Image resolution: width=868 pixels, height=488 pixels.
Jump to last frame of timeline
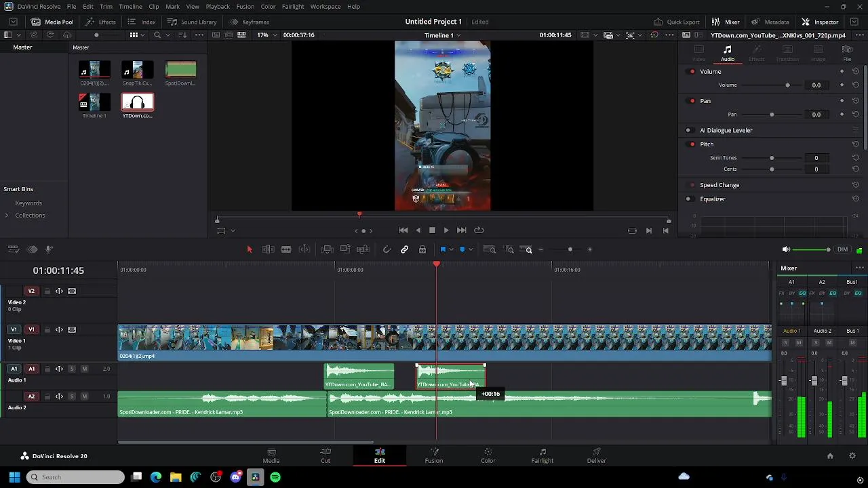[461, 230]
